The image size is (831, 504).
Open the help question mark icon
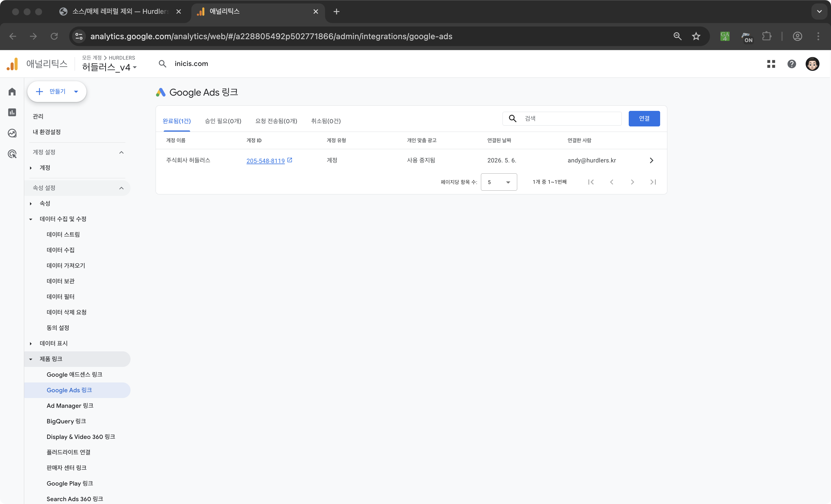tap(792, 64)
